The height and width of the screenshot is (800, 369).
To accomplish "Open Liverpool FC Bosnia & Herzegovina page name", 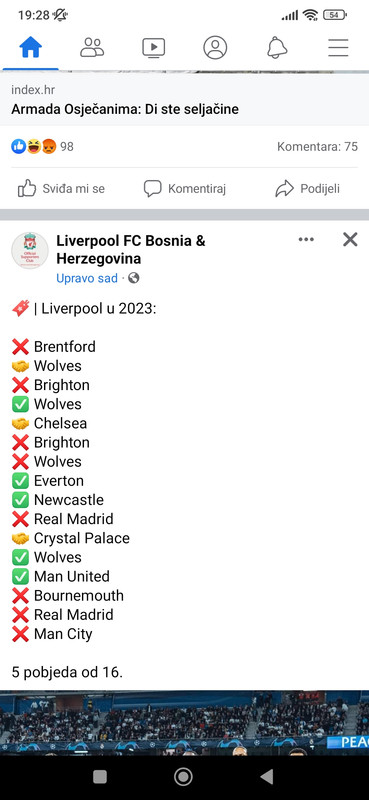I will [131, 249].
